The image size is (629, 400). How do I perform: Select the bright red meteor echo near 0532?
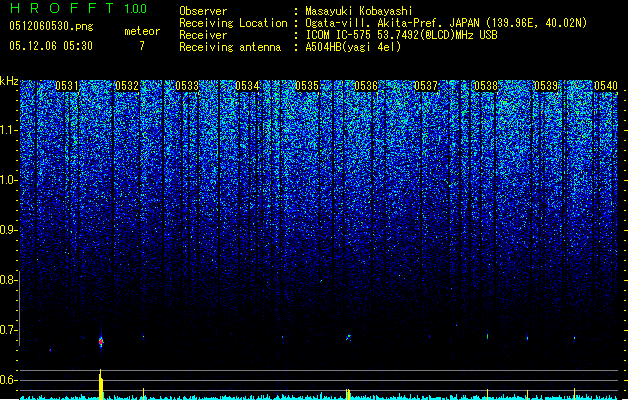(101, 342)
